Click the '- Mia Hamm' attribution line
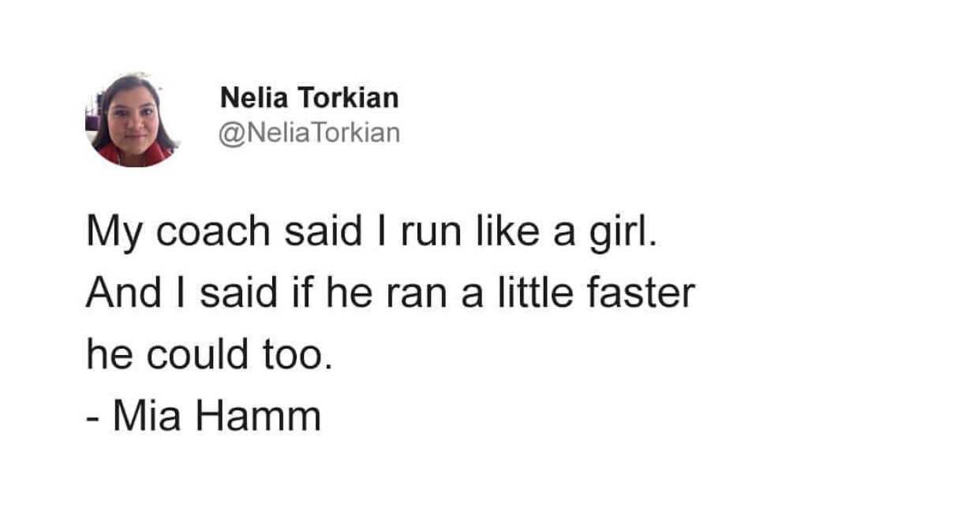Viewport: 980px width, 527px height. 204,416
